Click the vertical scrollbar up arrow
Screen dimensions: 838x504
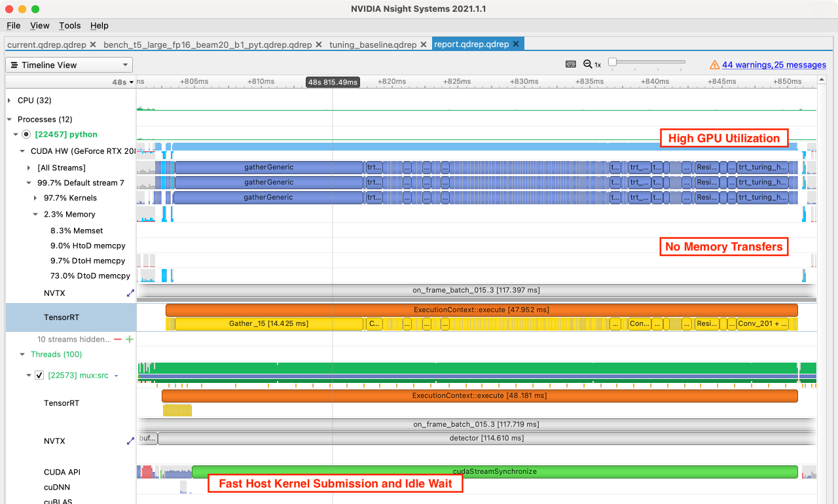[x=822, y=79]
